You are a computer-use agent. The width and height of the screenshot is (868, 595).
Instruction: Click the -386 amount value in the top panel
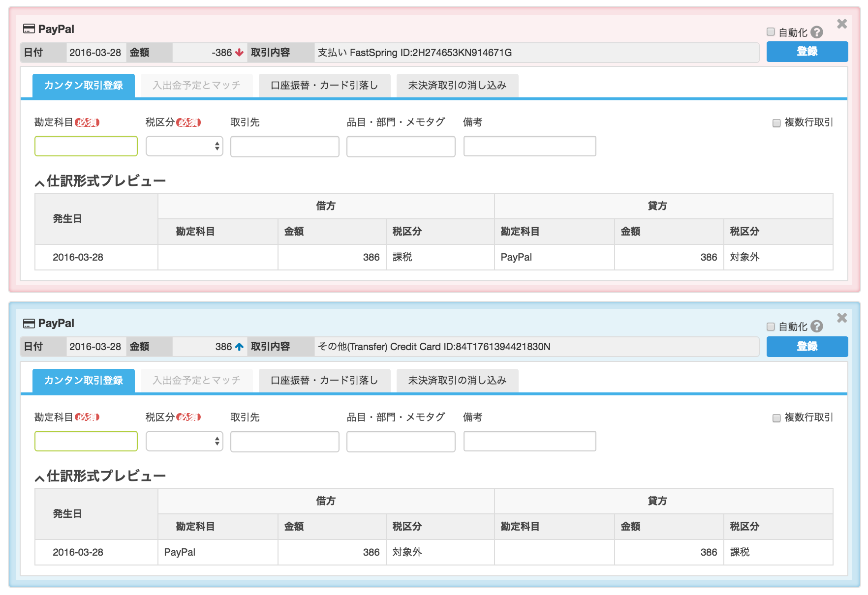[222, 53]
